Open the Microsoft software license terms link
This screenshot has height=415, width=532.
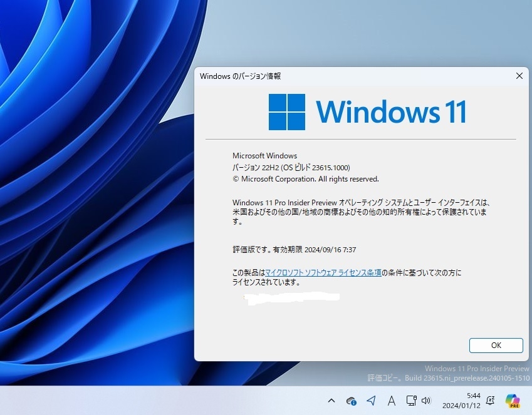[x=323, y=273]
